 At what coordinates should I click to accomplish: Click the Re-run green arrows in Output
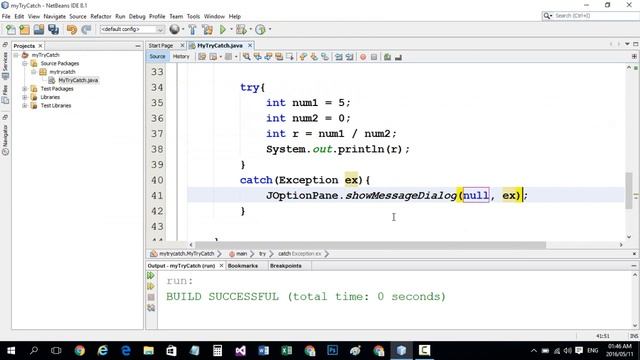151,276
